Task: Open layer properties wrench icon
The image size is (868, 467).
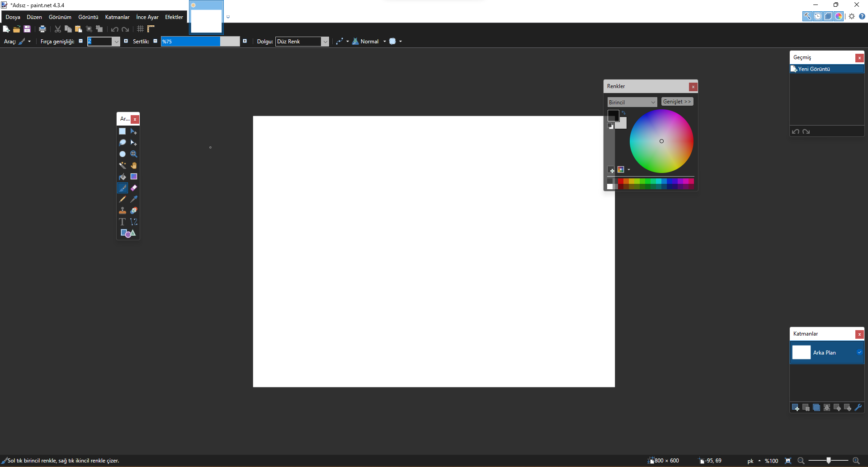Action: [858, 407]
